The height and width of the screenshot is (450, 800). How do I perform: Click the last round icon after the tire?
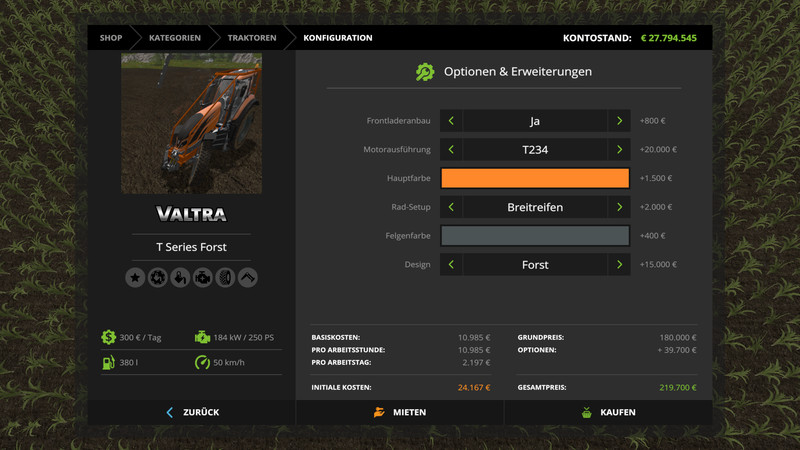247,277
